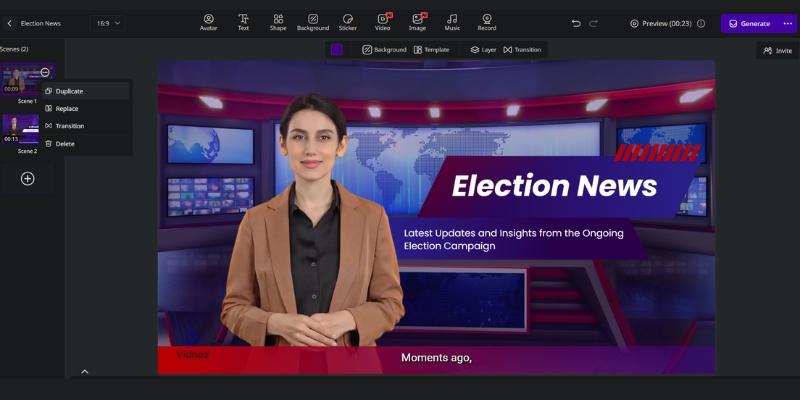Click the info icon beside Preview
The height and width of the screenshot is (400, 800).
pyautogui.click(x=701, y=23)
